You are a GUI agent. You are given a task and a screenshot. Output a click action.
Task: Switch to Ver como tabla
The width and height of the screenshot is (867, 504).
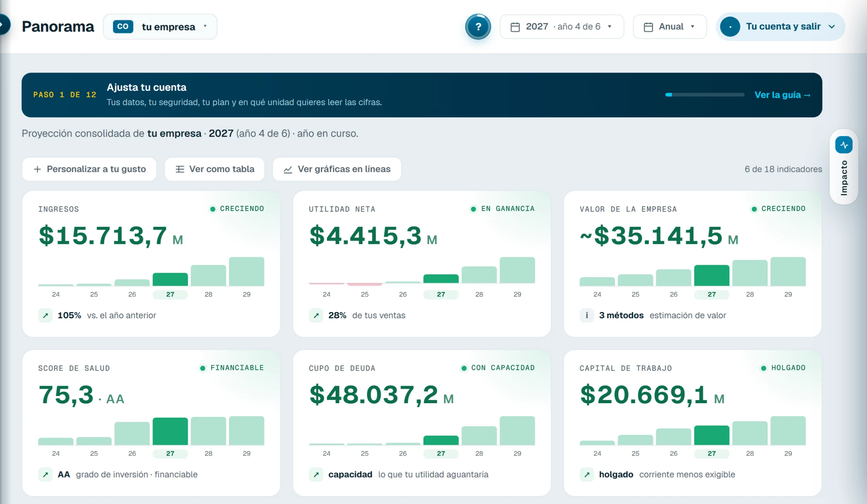tap(215, 169)
